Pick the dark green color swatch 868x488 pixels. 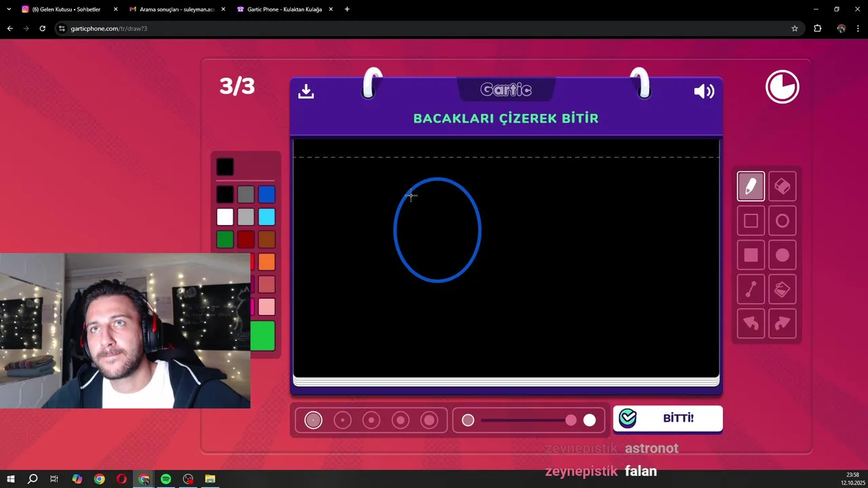point(225,239)
